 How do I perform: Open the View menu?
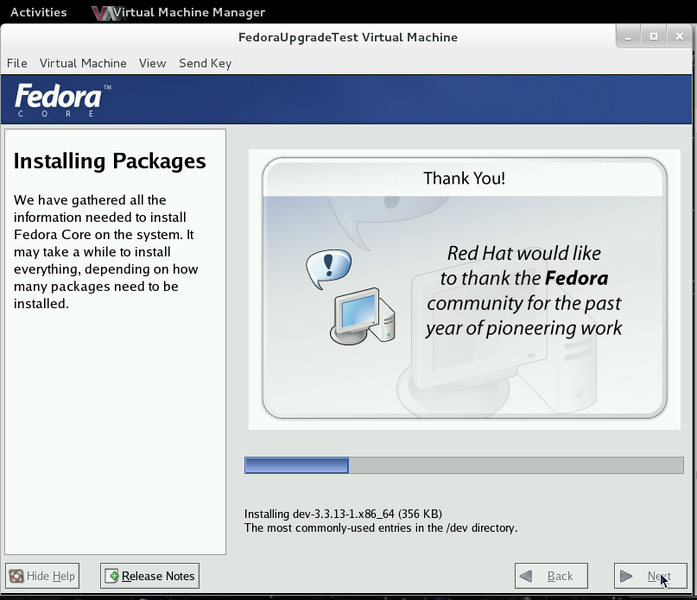(152, 63)
